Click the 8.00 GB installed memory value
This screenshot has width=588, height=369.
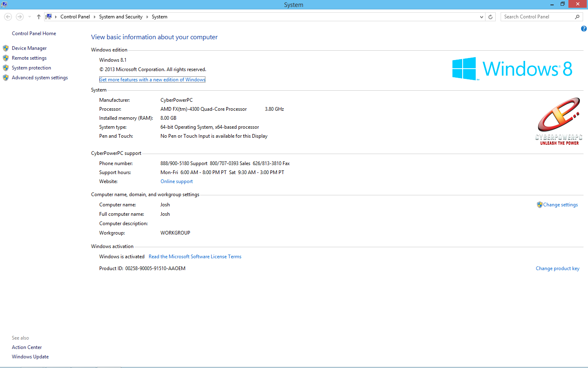pyautogui.click(x=168, y=118)
